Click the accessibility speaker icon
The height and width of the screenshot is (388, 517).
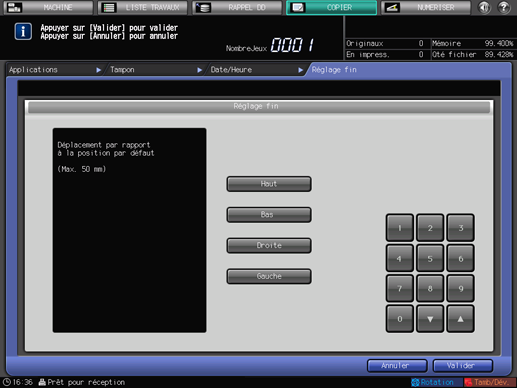tap(484, 7)
